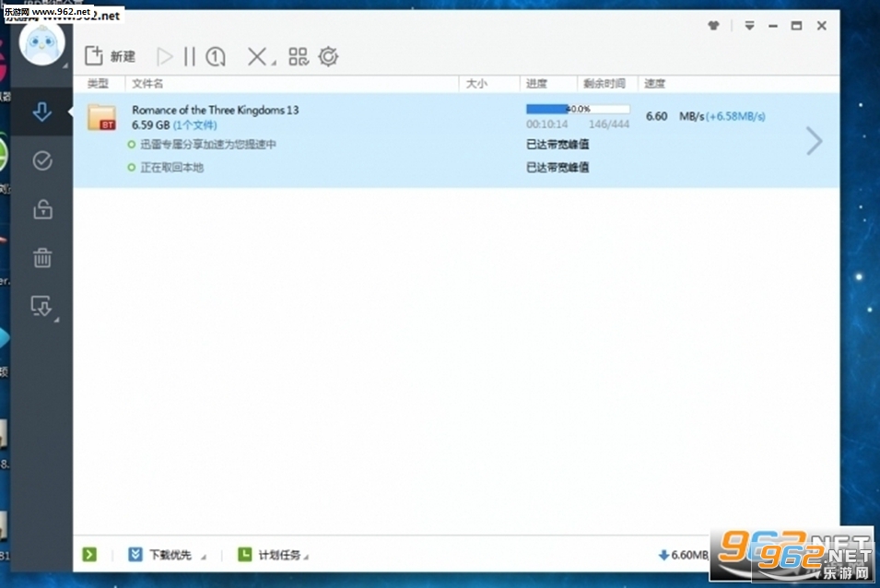This screenshot has width=880, height=588.
Task: Sort by 类型 column header
Action: (x=98, y=84)
